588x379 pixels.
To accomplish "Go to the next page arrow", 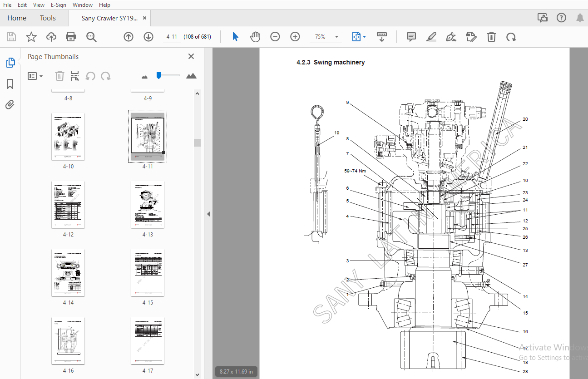I will 148,37.
